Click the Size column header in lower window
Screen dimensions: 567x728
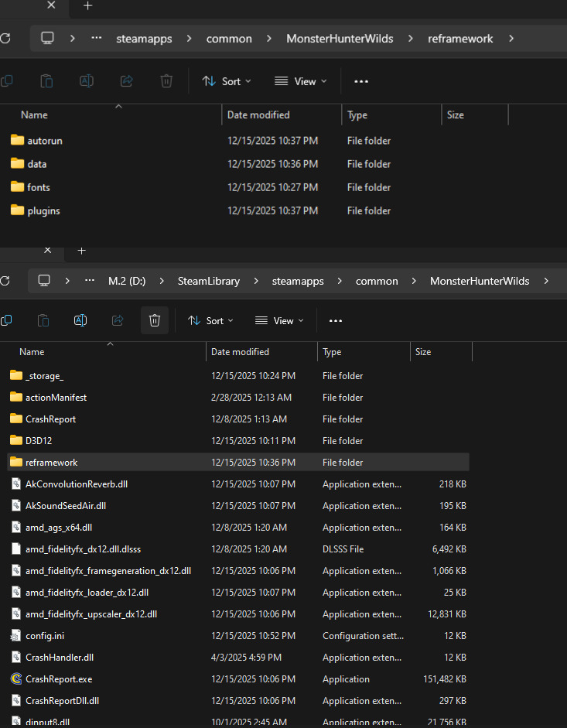423,352
